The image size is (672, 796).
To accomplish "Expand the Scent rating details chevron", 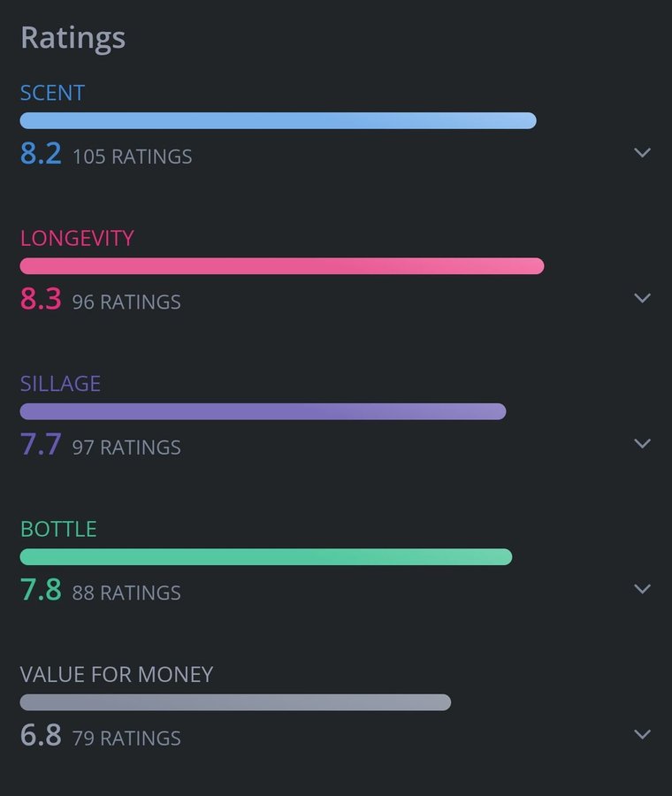I will pos(643,153).
